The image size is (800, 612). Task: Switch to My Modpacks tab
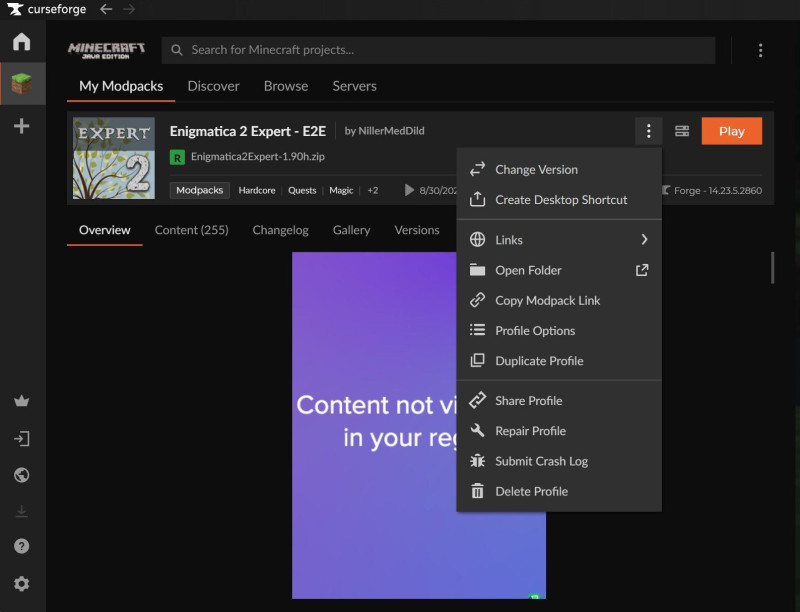coord(121,86)
